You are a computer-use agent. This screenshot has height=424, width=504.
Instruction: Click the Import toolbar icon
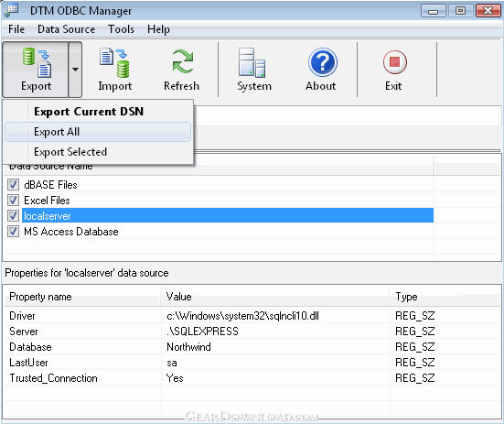pos(114,62)
